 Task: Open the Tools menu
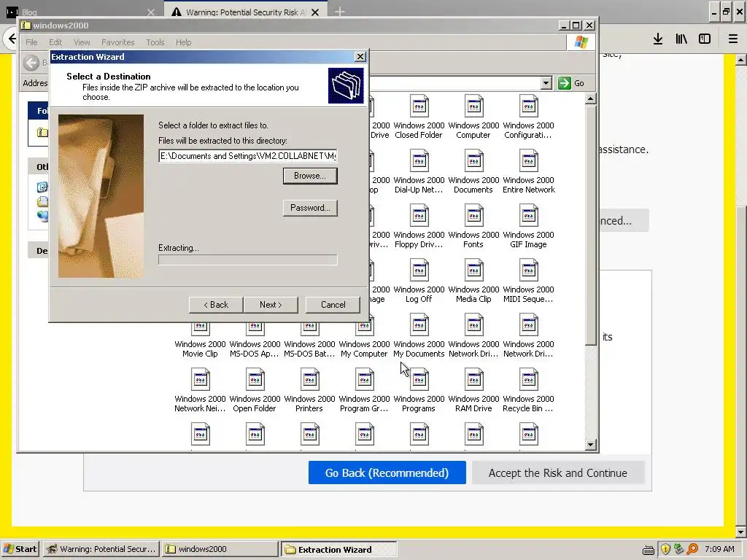point(155,42)
